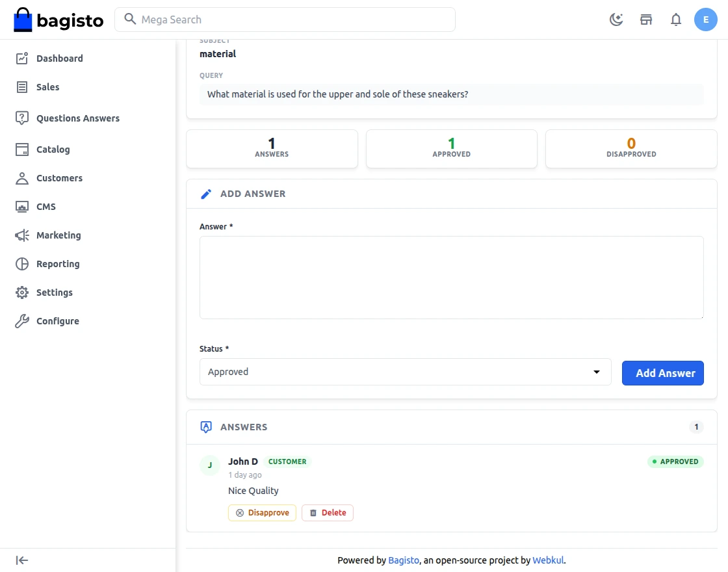This screenshot has width=728, height=572.
Task: Click the Dashboard sidebar icon
Action: pos(22,58)
